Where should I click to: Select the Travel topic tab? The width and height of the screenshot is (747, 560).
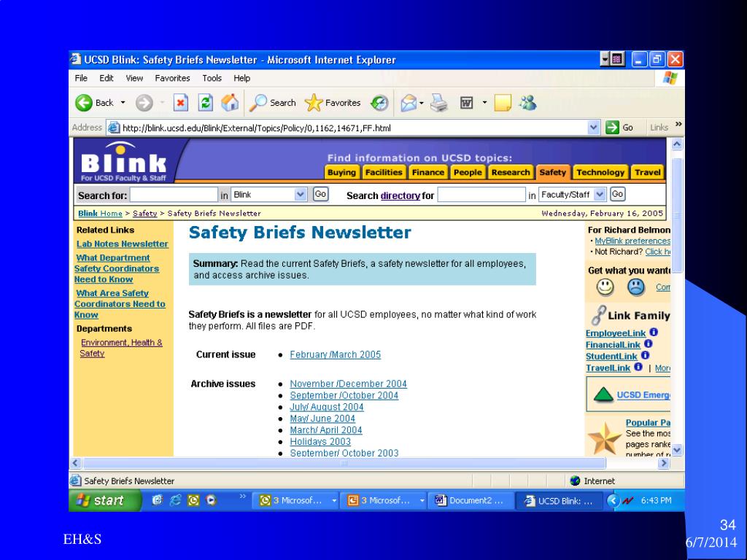coord(648,172)
